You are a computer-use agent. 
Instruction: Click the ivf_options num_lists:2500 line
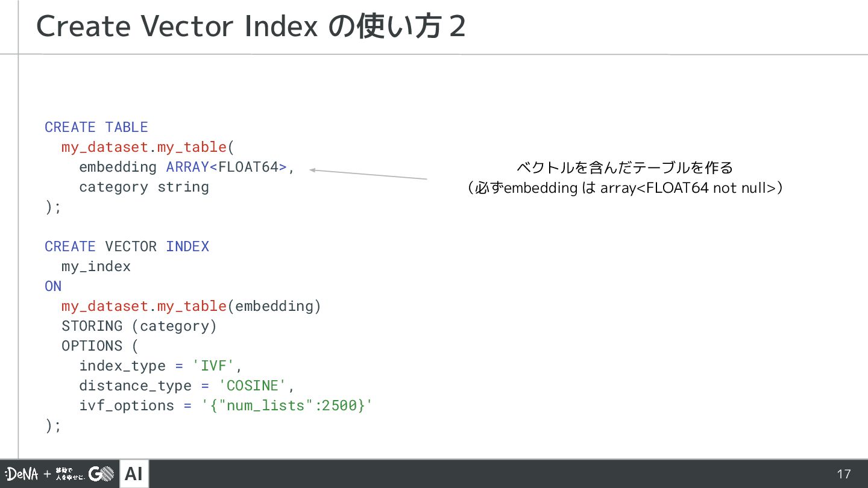click(226, 405)
